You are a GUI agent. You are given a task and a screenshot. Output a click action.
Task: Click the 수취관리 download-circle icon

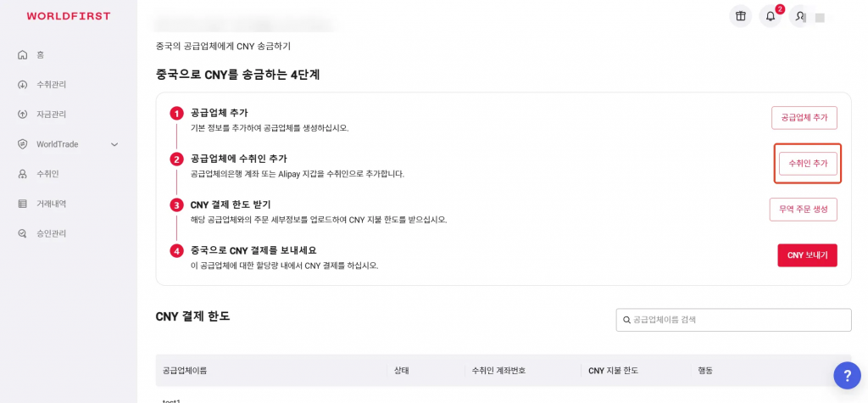[22, 85]
